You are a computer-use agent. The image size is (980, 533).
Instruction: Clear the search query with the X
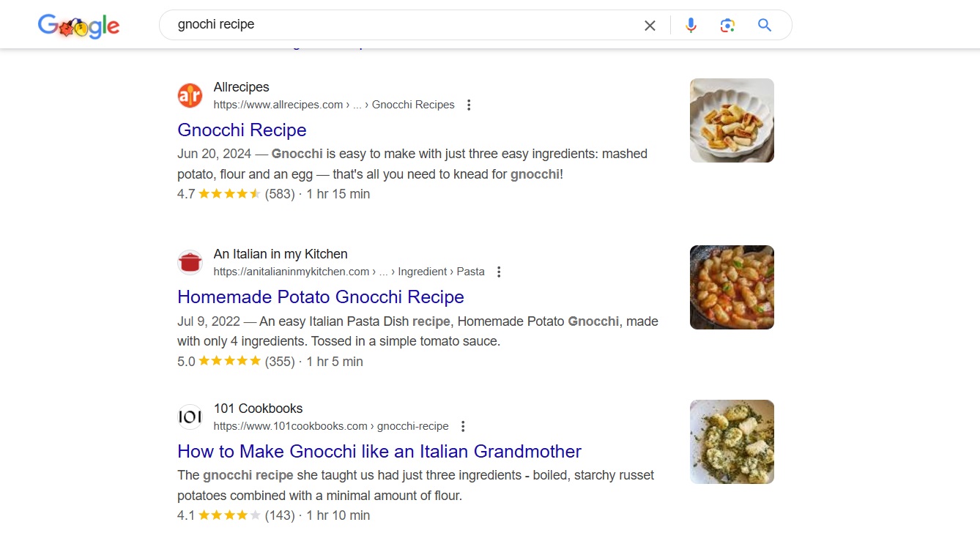649,24
